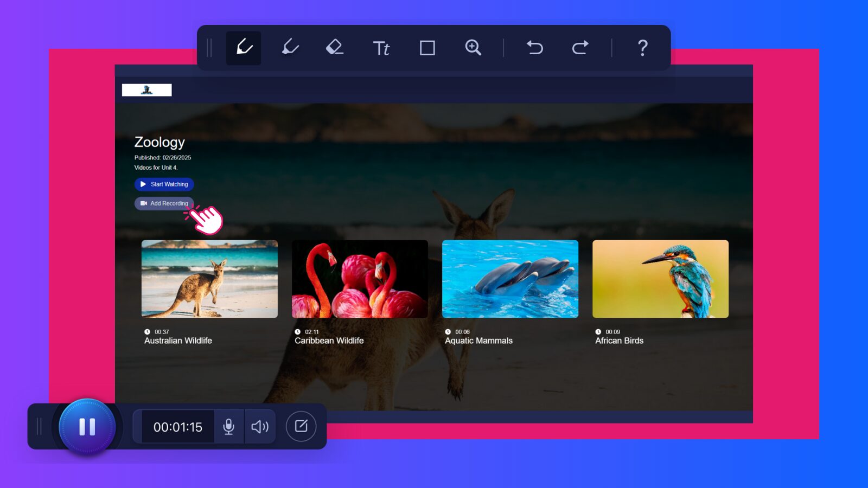Undo the last annotation
This screenshot has width=868, height=488.
(534, 48)
